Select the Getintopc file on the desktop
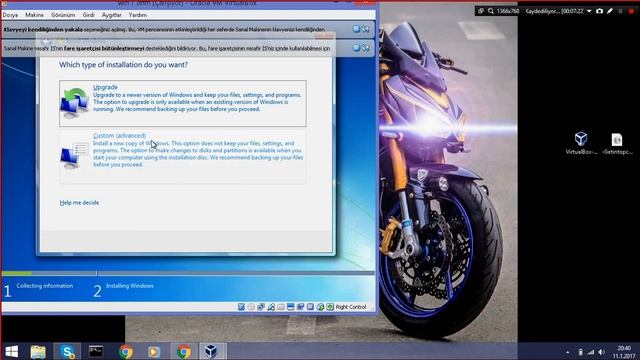The height and width of the screenshot is (360, 640). tap(617, 143)
